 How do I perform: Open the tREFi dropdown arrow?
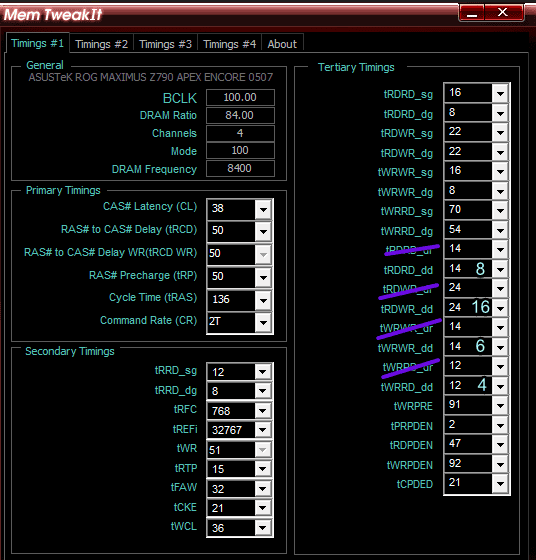263,430
